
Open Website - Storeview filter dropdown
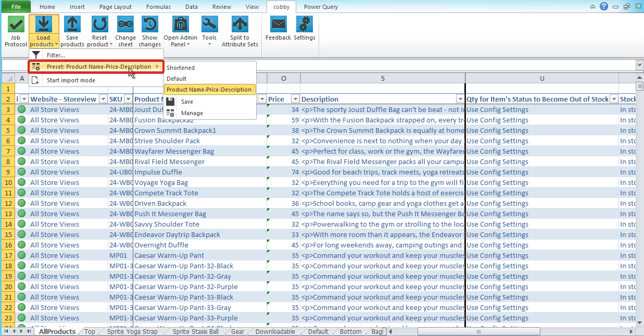pos(103,99)
